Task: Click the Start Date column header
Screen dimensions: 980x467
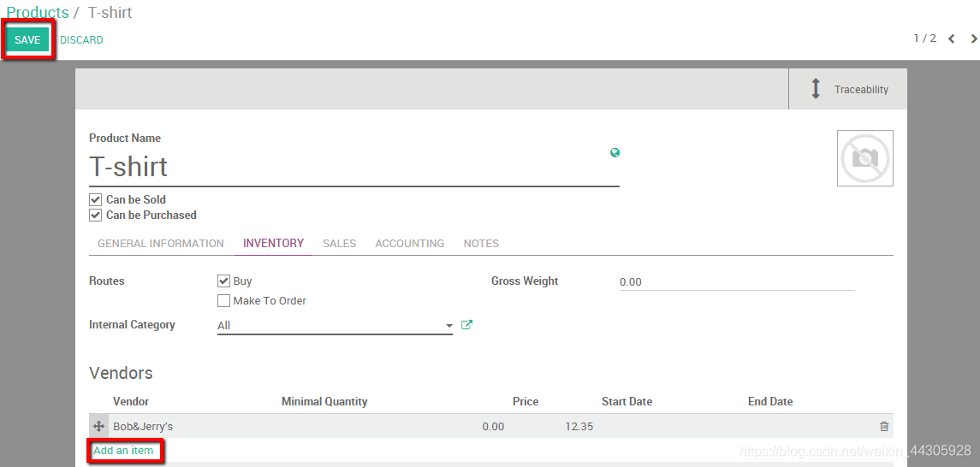Action: coord(627,401)
